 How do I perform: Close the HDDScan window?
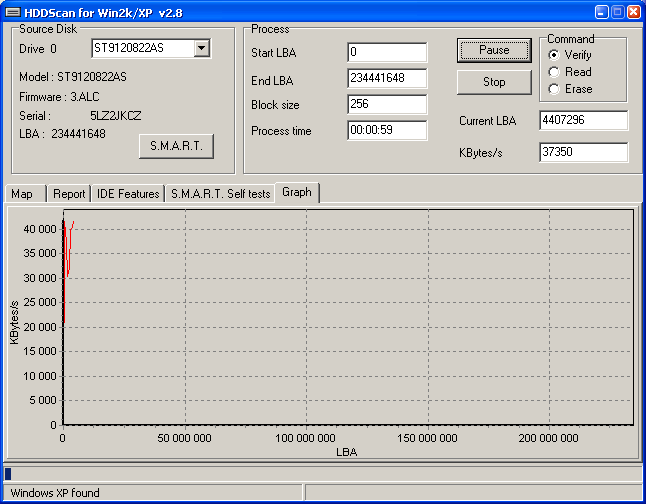(634, 12)
